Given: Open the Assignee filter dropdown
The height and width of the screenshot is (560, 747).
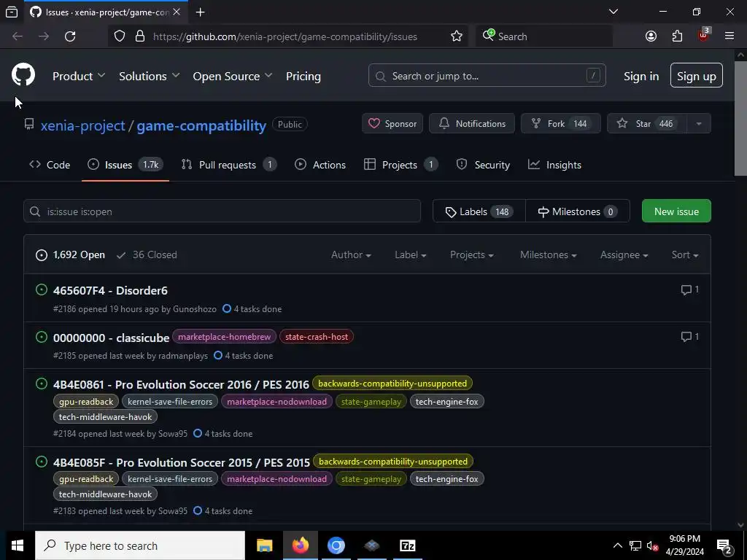Looking at the screenshot, I should [624, 254].
